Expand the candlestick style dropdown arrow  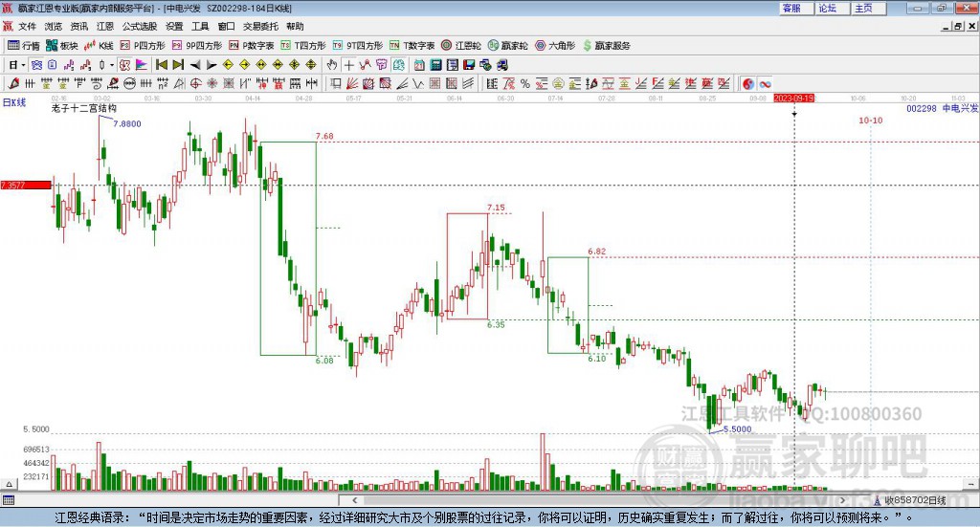pyautogui.click(x=111, y=65)
